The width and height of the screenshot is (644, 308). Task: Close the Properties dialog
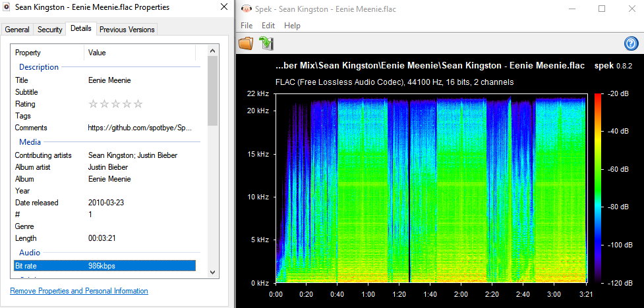[x=224, y=7]
